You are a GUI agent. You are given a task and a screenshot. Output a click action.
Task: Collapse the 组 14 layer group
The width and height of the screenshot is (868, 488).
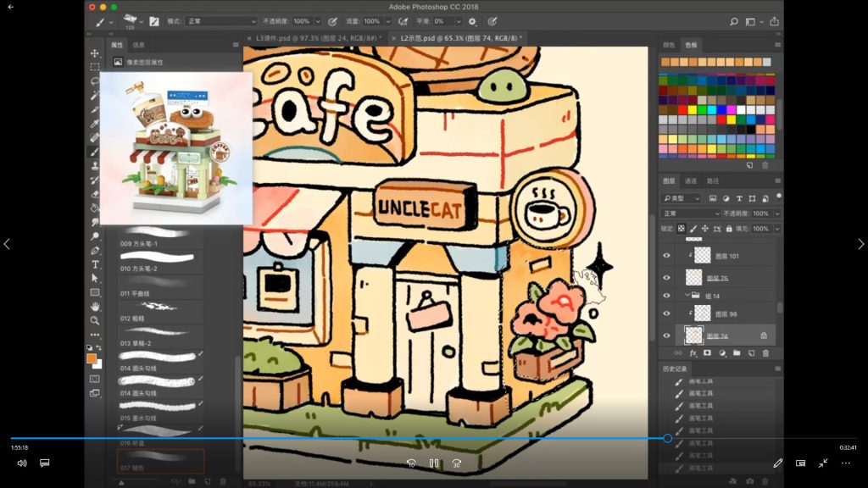[x=687, y=295]
